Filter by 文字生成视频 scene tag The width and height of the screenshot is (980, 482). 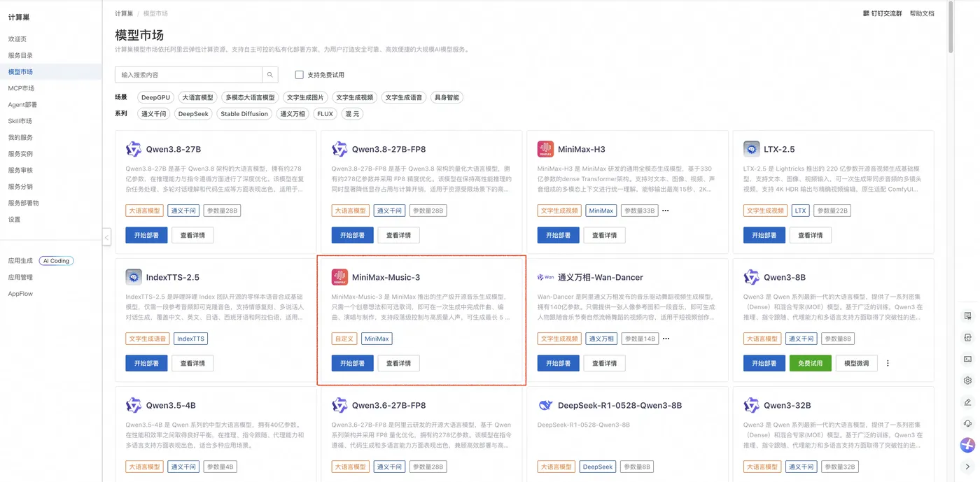click(354, 97)
